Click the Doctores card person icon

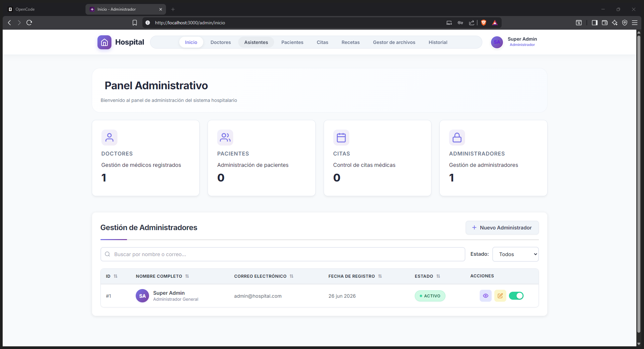[x=109, y=138]
